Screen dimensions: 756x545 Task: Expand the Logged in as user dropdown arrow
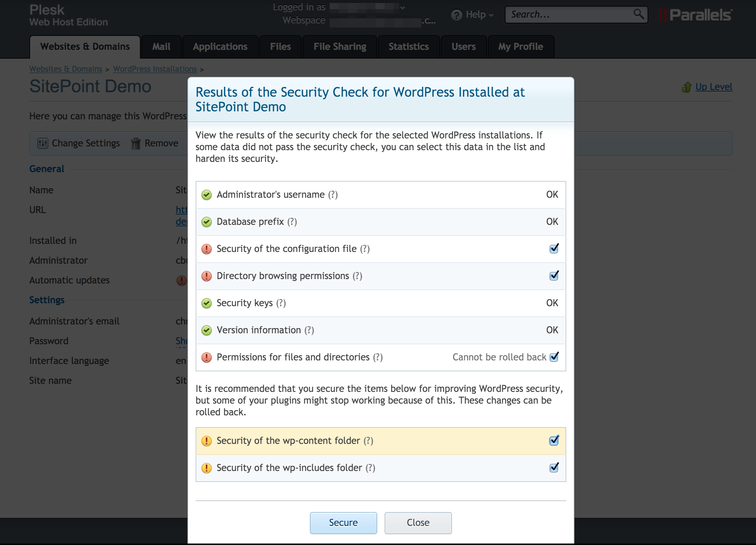click(403, 8)
